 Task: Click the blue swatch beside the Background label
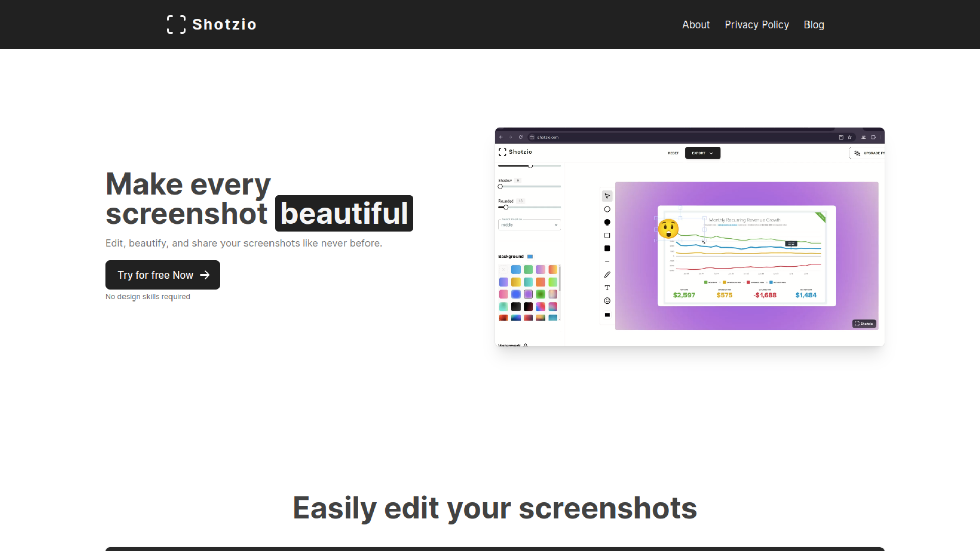click(530, 257)
